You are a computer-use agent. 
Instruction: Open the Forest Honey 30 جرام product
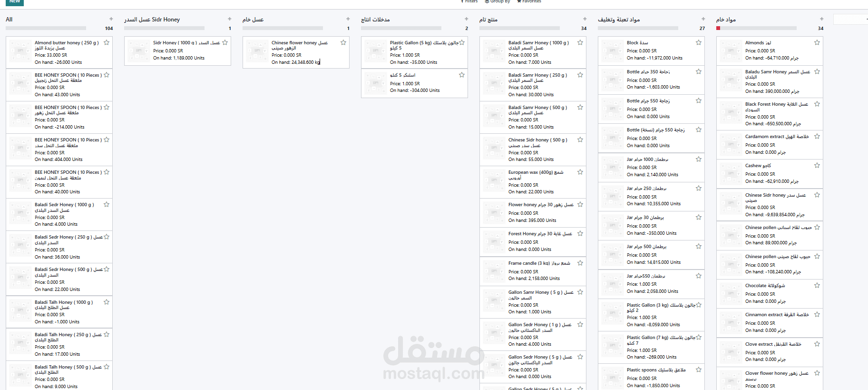tap(533, 241)
